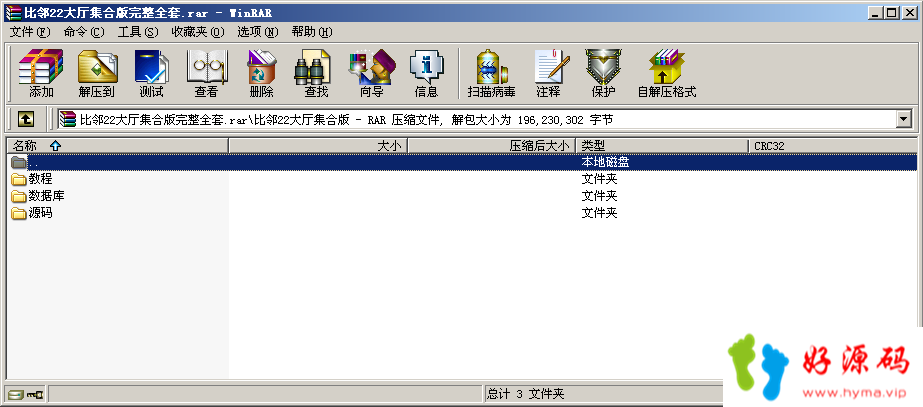Go up one level with arrow button

25,120
